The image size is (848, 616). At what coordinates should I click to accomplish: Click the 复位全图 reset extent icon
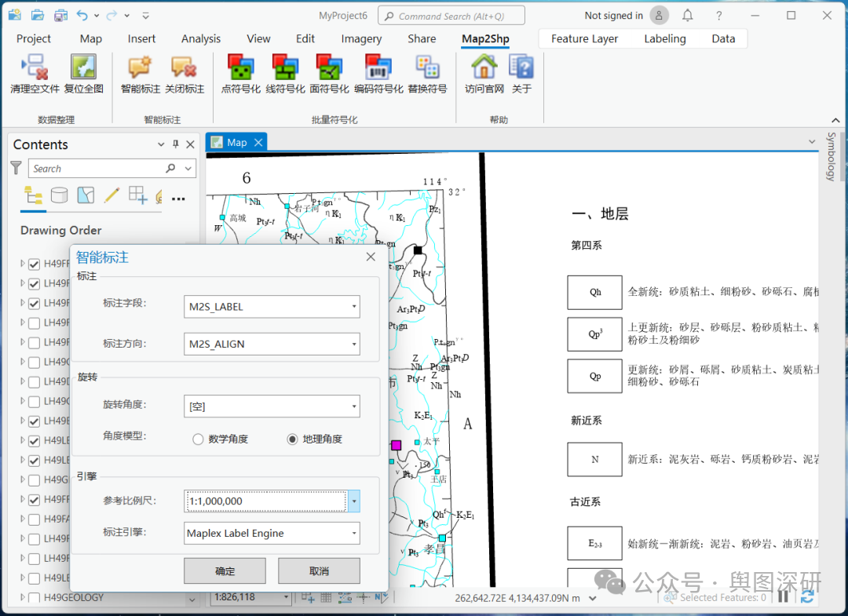[83, 67]
